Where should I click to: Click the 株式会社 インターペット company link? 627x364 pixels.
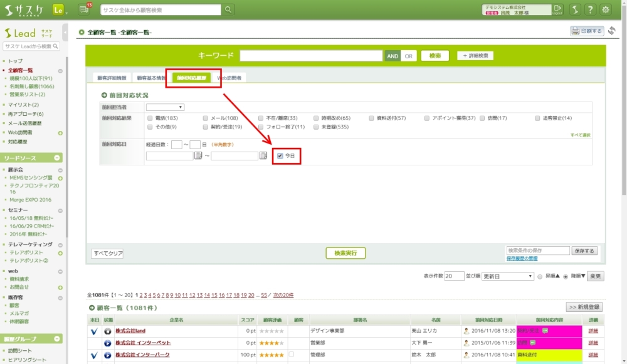[x=143, y=343]
